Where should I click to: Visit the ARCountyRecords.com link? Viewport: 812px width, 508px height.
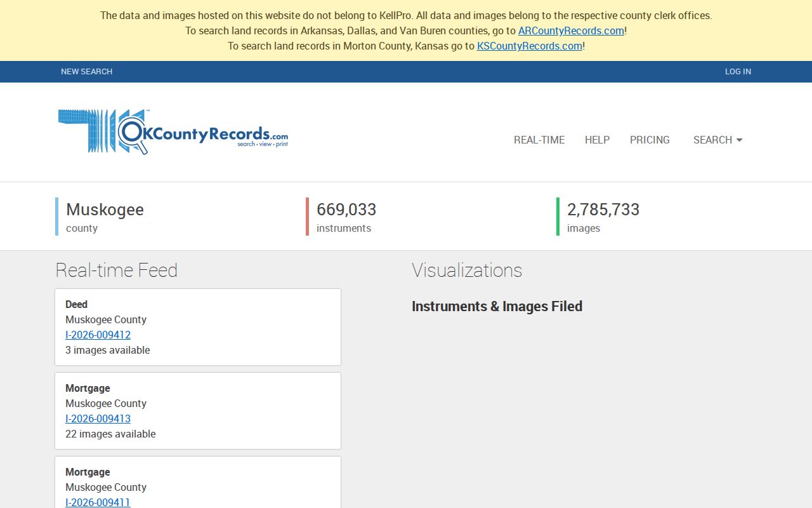(571, 30)
